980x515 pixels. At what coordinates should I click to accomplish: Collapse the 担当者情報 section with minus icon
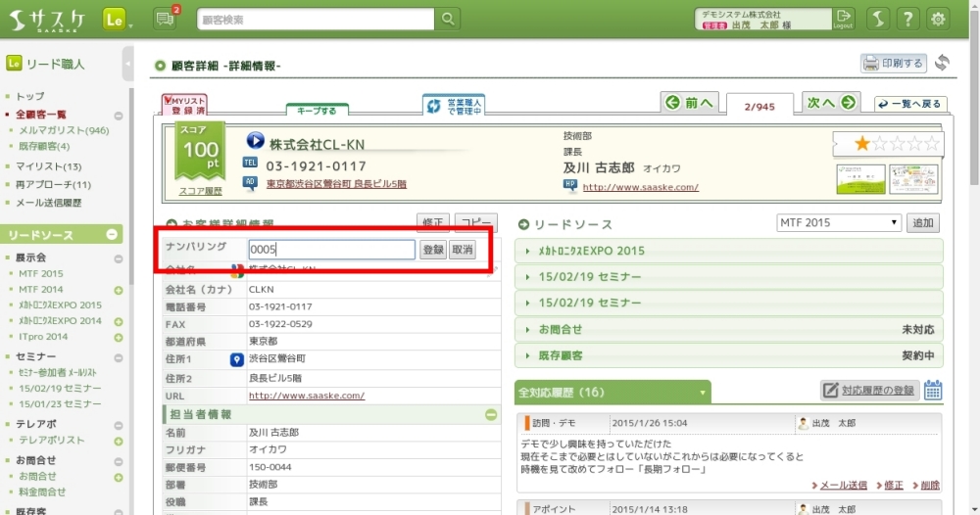tap(492, 414)
